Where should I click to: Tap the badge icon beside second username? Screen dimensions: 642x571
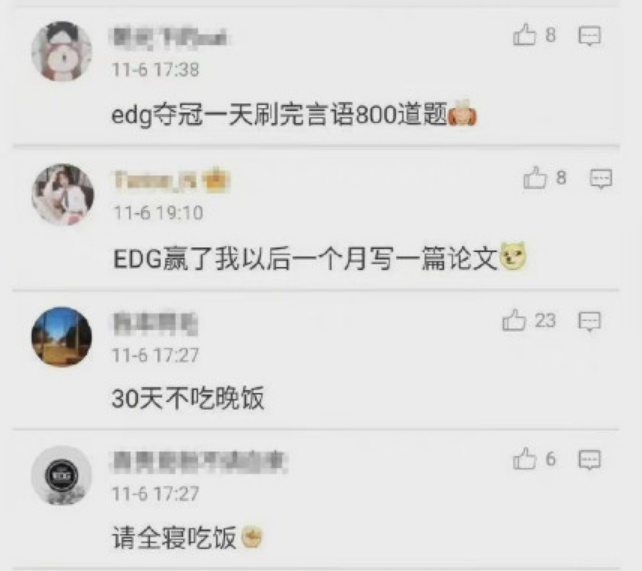(217, 180)
